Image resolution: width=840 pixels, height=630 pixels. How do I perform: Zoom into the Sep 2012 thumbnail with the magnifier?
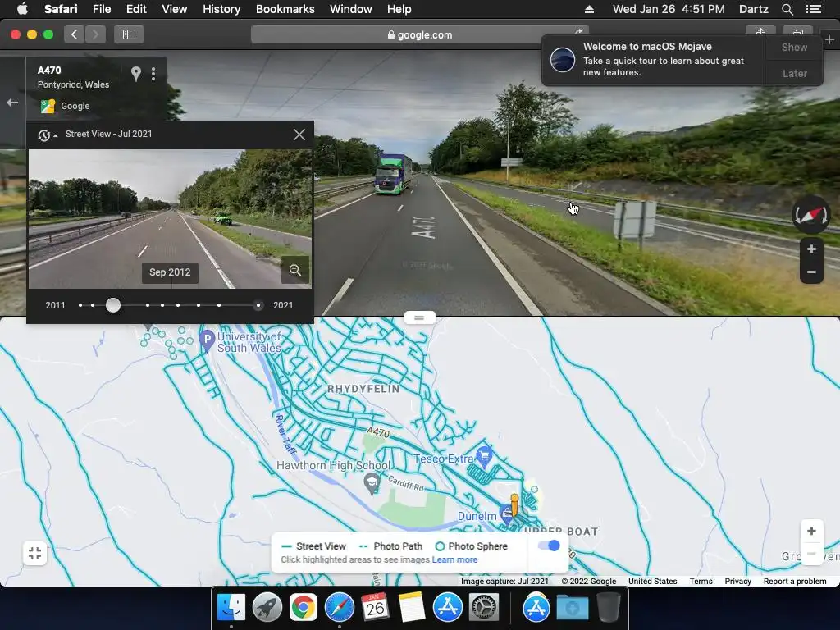(295, 269)
